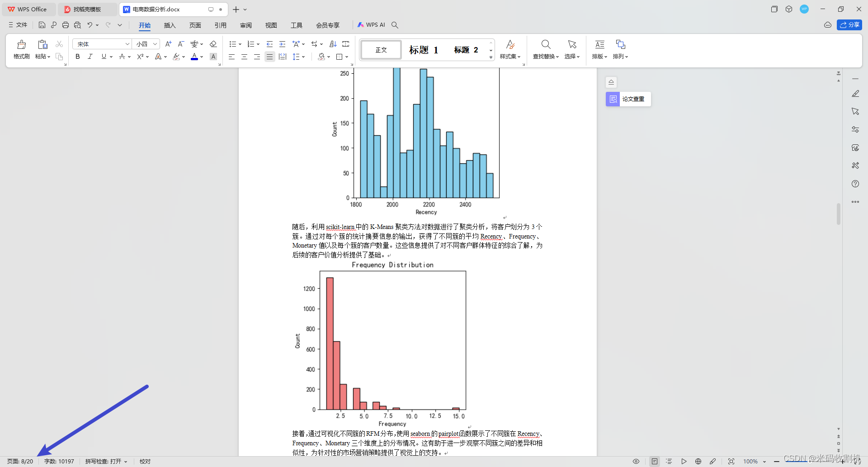
Task: Apply the 标题 1 heading style
Action: [x=424, y=50]
